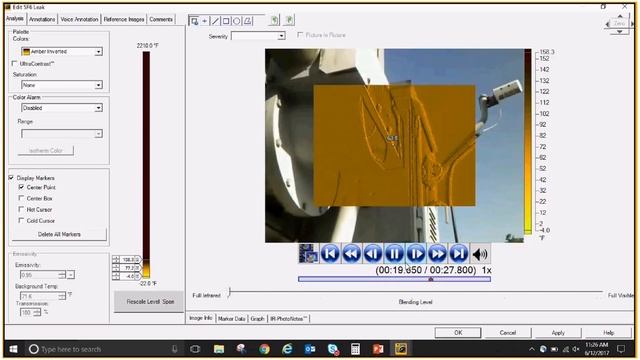
Task: Jump to the first video frame
Action: click(330, 254)
